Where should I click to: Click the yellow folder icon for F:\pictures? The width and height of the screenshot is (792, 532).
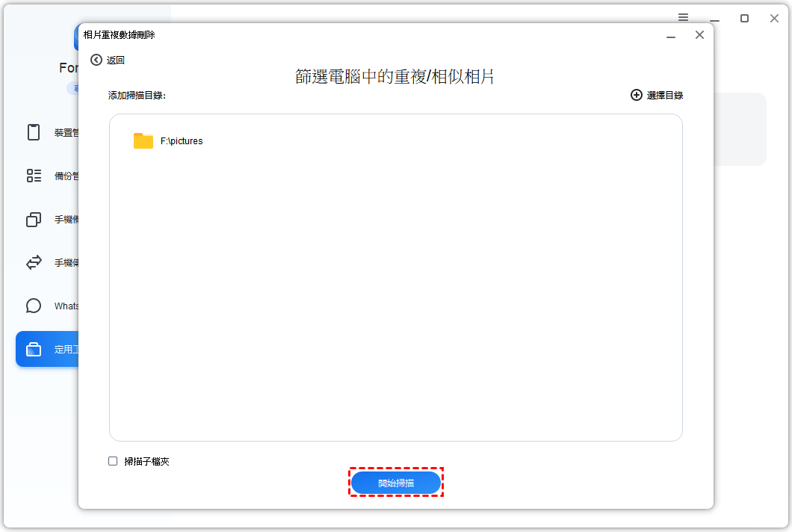pos(143,140)
